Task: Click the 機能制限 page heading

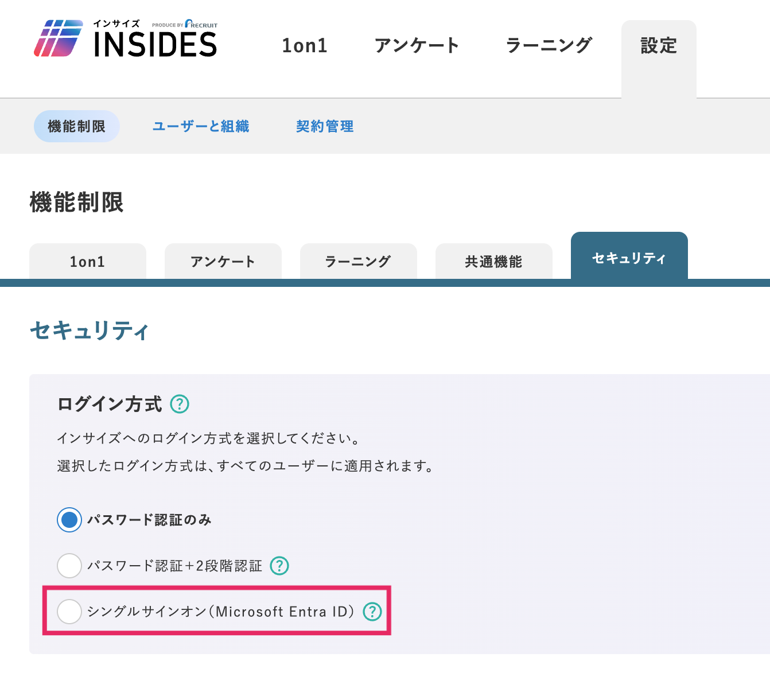Action: point(76,203)
